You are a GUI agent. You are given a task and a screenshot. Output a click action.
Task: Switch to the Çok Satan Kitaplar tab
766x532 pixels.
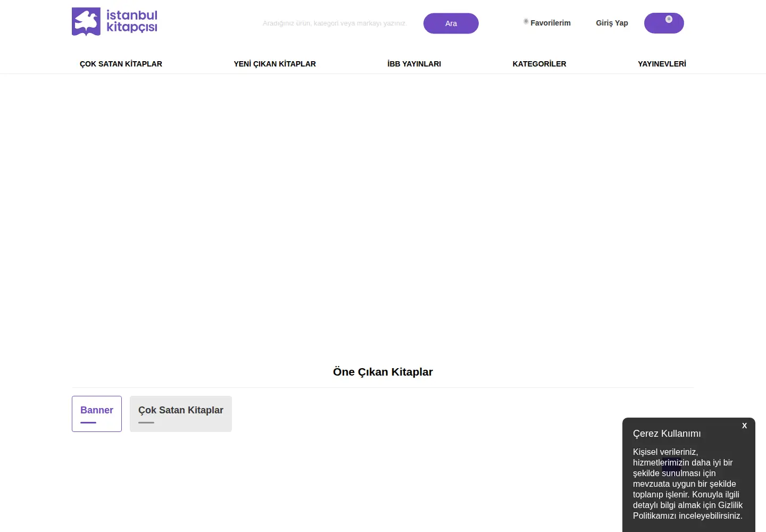click(181, 414)
